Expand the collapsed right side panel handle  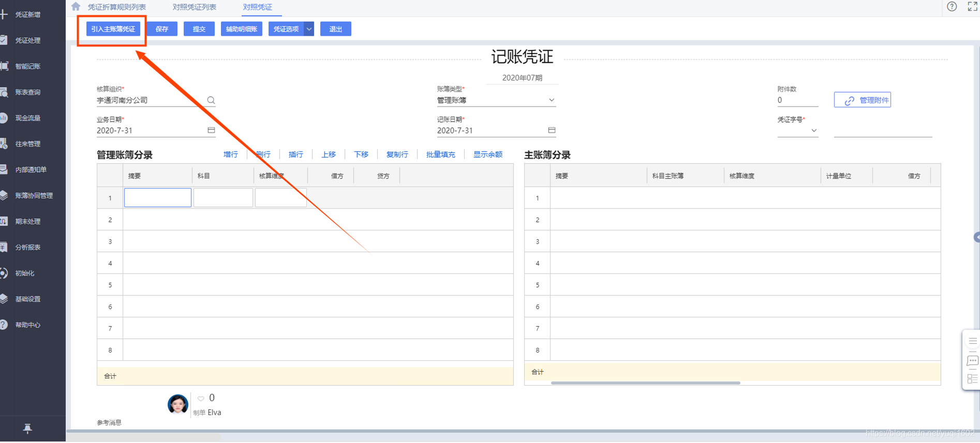tap(976, 237)
